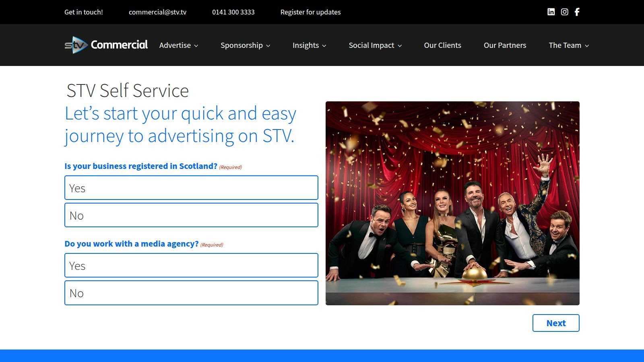The width and height of the screenshot is (644, 362).
Task: Open the Instagram social icon
Action: 565,12
